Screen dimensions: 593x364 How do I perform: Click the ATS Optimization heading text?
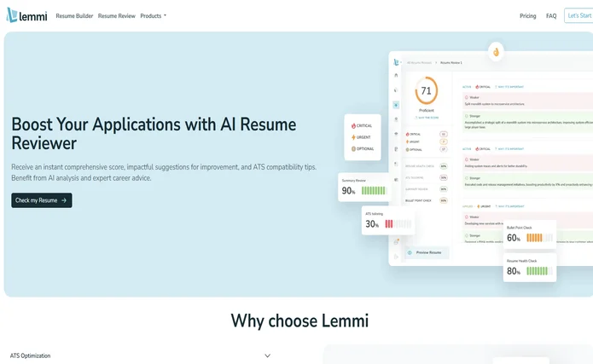tap(30, 355)
